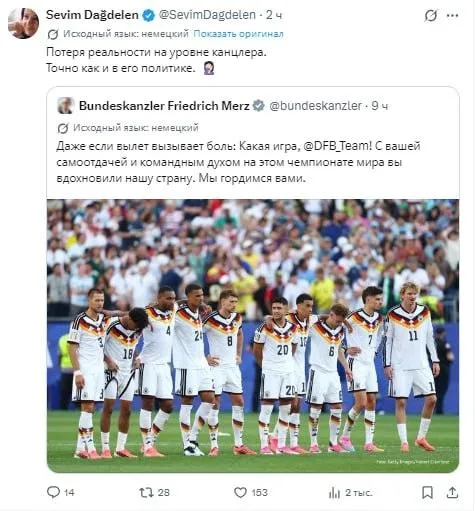Repost the tweet via retweet icon

coord(146,492)
